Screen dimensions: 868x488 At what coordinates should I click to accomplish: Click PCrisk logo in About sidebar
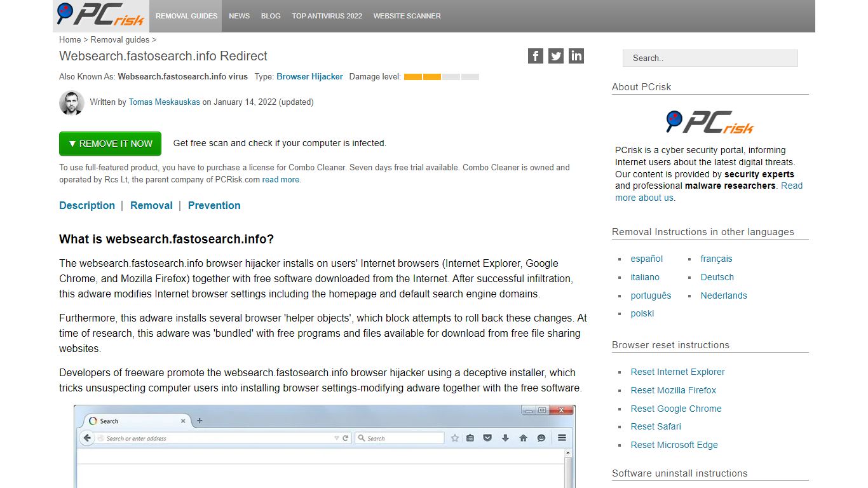tap(710, 121)
